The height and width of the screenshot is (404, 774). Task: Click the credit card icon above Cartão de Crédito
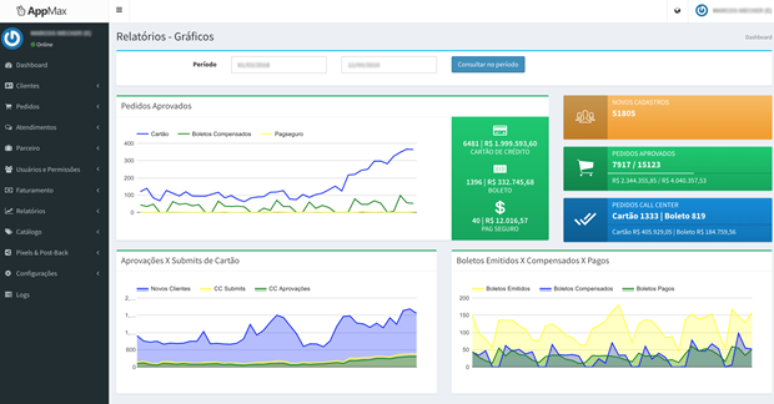coord(500,130)
